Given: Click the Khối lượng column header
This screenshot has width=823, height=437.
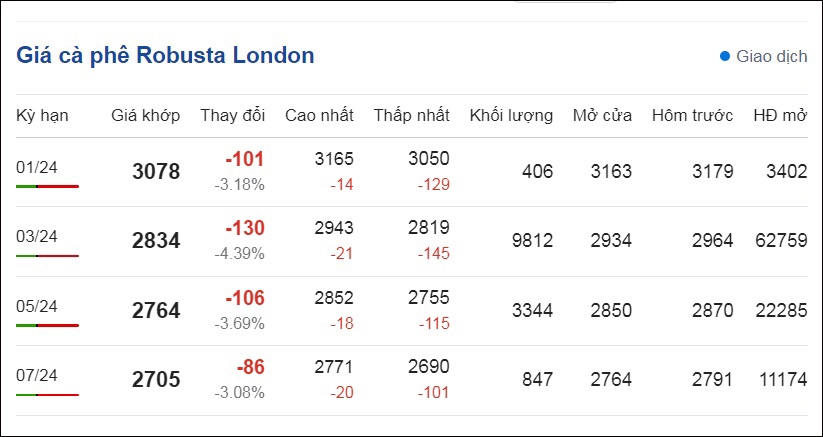Looking at the screenshot, I should (x=511, y=115).
